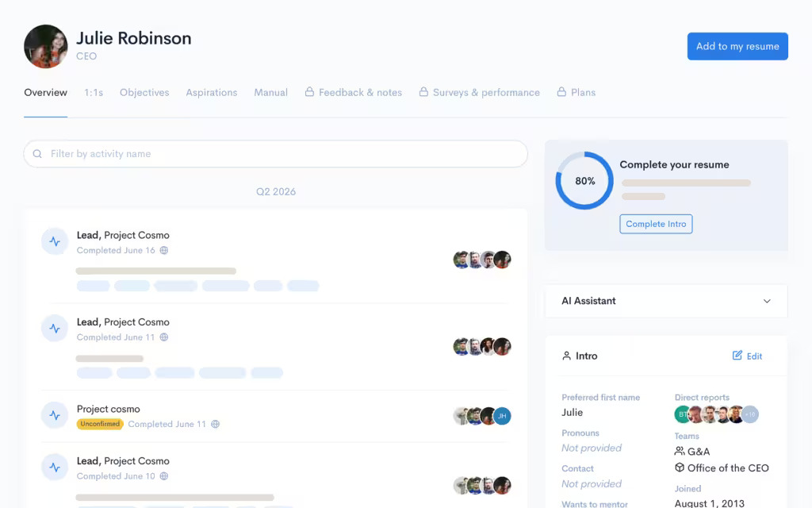Open Lead, Project Cosmo completed June 10
The image size is (812, 508).
pos(123,461)
